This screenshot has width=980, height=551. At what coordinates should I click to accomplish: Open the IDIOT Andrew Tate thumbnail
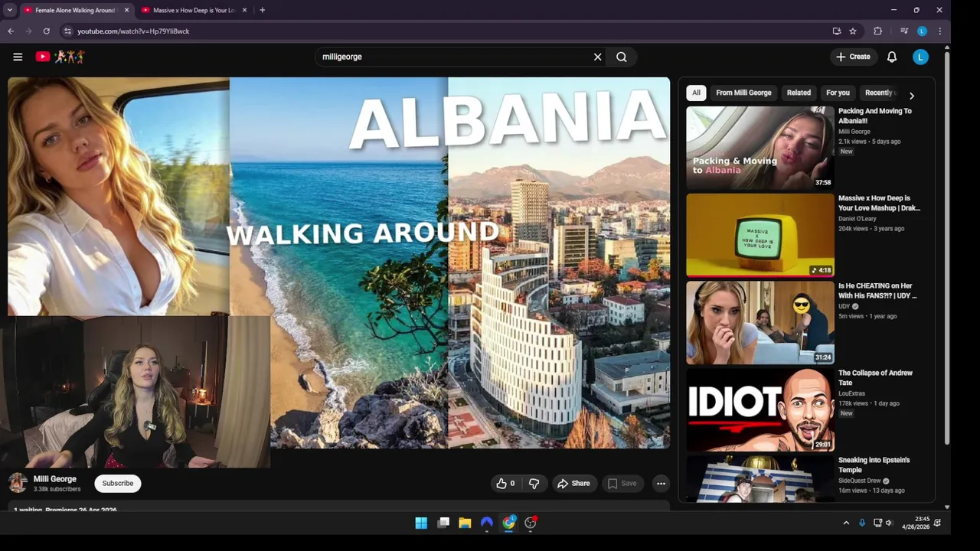pyautogui.click(x=760, y=409)
